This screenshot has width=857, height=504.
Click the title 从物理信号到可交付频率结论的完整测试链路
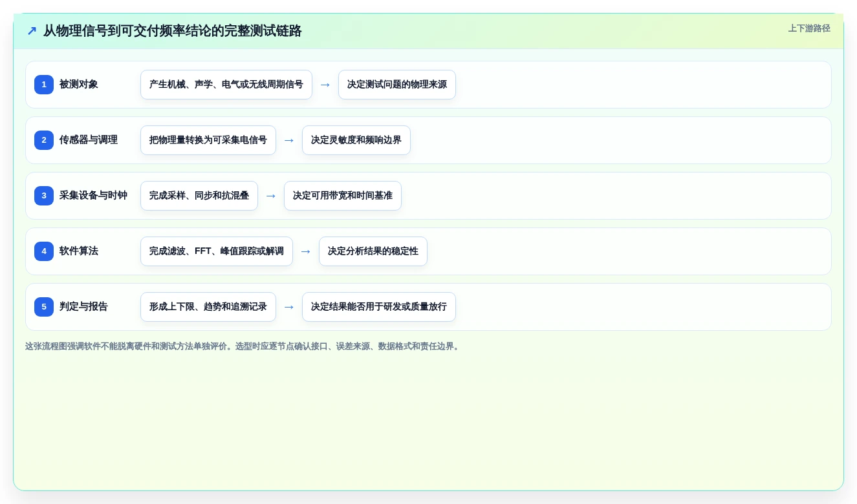(173, 31)
